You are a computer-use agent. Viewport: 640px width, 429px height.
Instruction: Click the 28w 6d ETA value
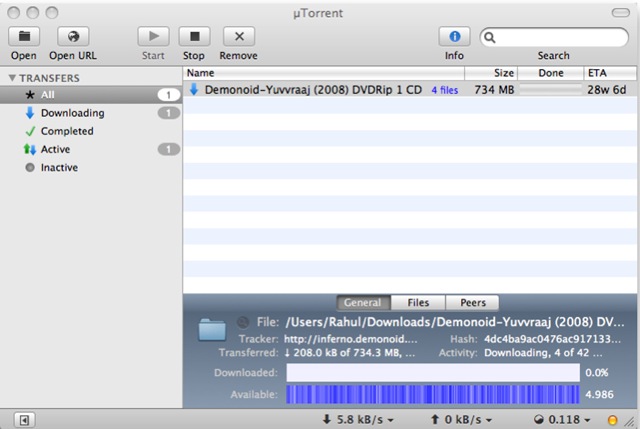tap(607, 90)
